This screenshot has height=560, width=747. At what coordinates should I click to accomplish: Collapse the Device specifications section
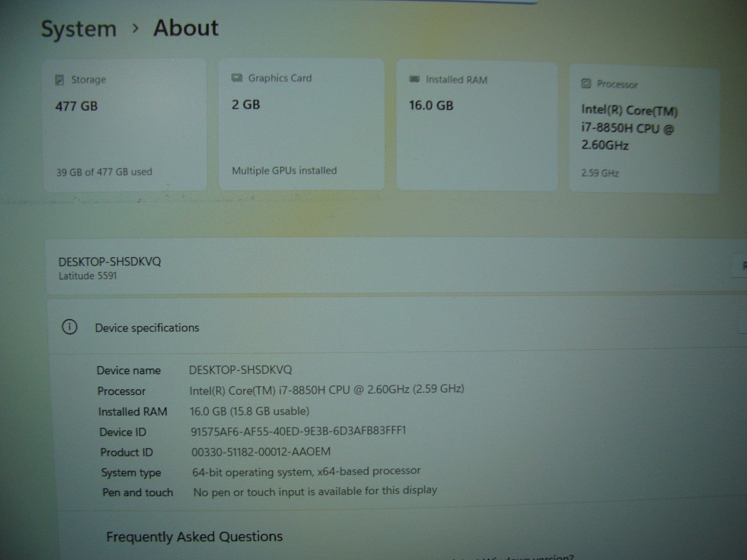point(742,327)
